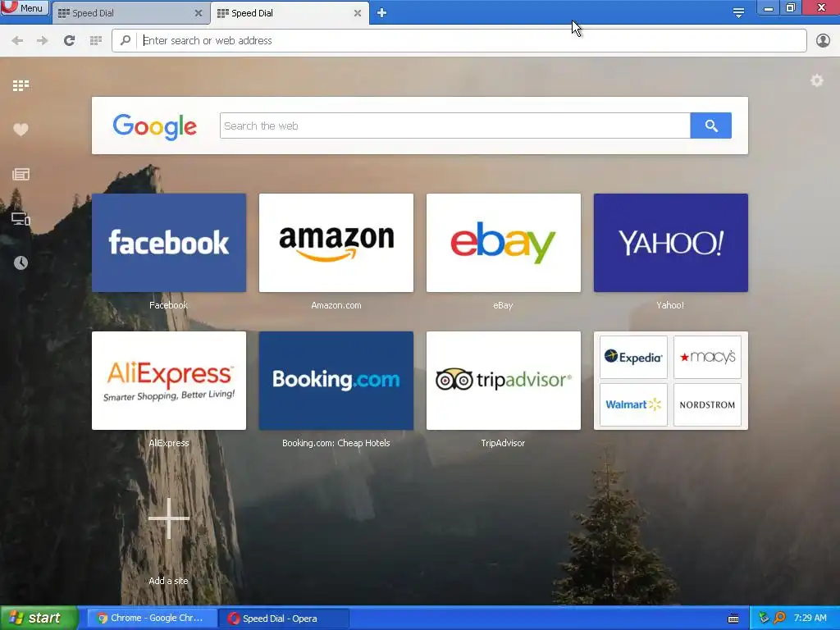This screenshot has width=840, height=630.
Task: Select Speed Dial - Opera taskbar button
Action: click(284, 619)
